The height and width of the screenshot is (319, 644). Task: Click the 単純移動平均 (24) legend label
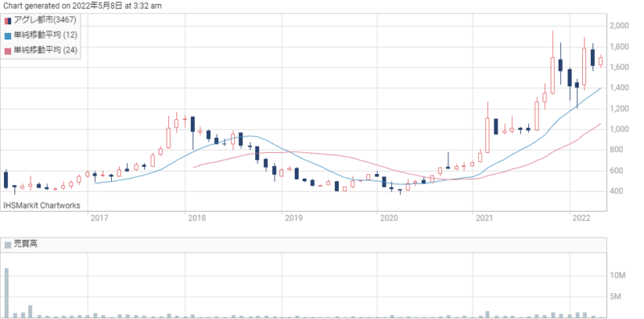[45, 50]
